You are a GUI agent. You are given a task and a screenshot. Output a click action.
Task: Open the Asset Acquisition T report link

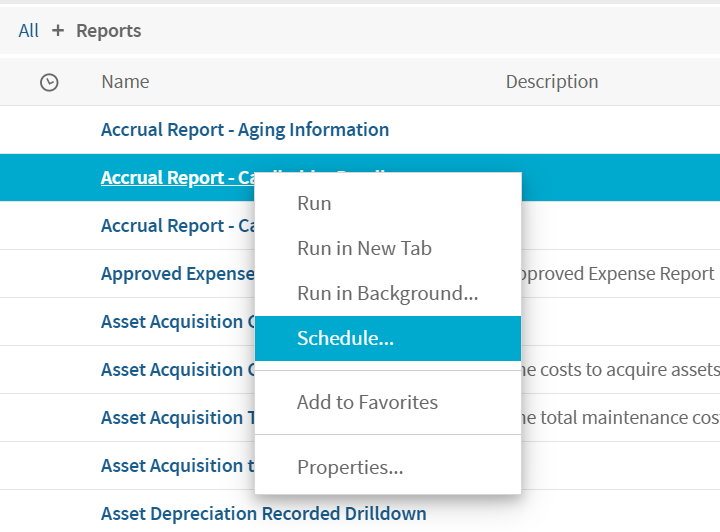[176, 418]
